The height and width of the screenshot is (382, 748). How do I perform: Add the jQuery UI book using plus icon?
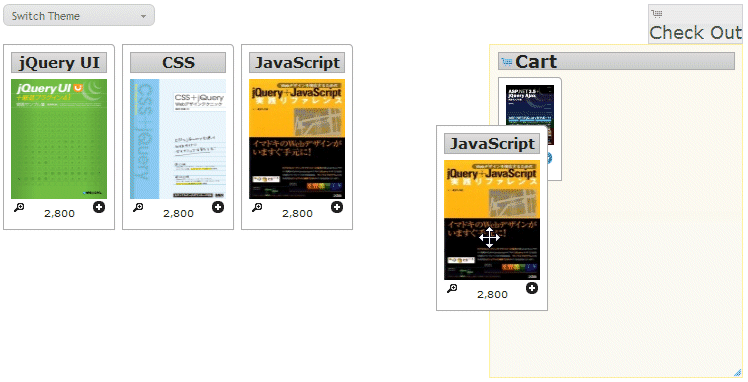pyautogui.click(x=99, y=207)
